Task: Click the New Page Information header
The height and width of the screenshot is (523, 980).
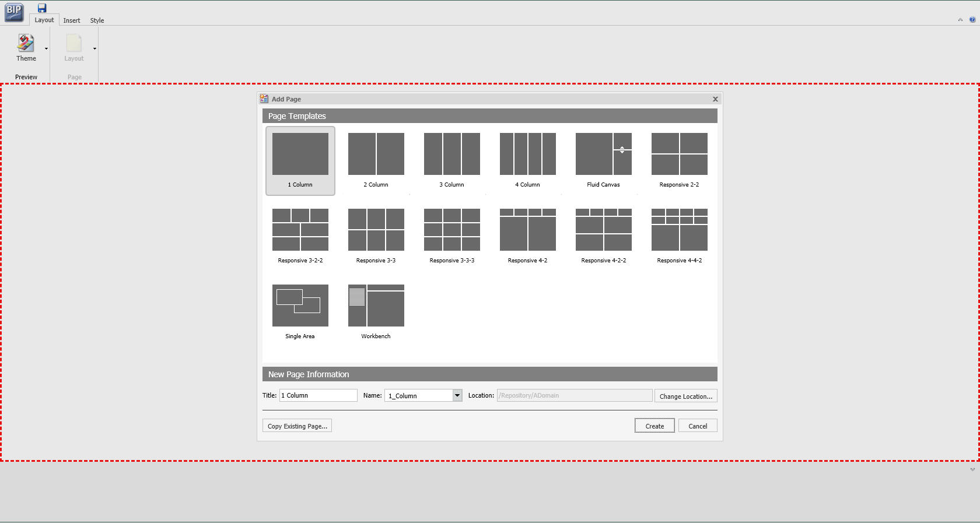Action: pyautogui.click(x=490, y=374)
